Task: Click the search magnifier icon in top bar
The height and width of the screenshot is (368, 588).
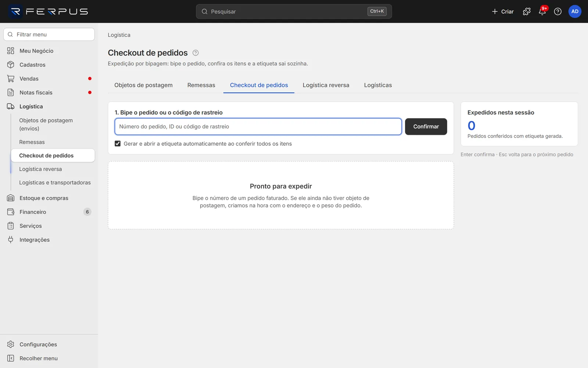Action: 205,11
